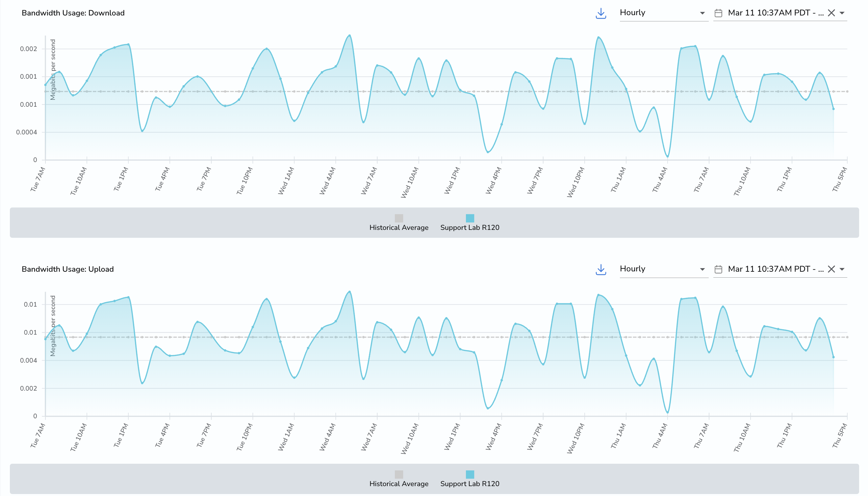This screenshot has height=496, width=868.
Task: Open Hourly interval dropdown for Upload chart
Action: 664,269
